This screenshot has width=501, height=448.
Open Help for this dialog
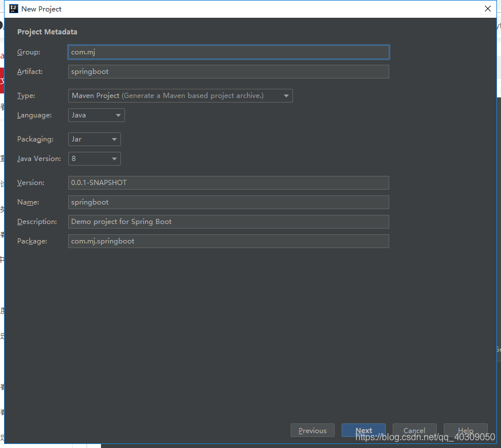465,430
